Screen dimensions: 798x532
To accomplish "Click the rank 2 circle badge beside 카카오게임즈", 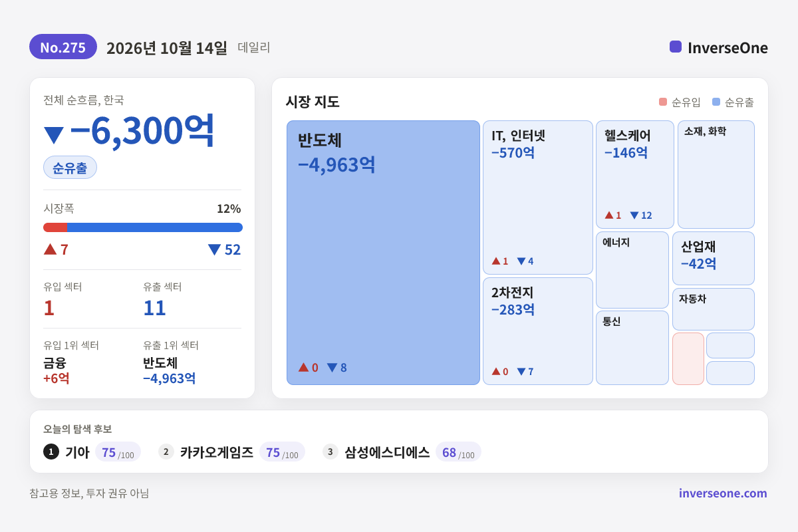I will coord(166,452).
